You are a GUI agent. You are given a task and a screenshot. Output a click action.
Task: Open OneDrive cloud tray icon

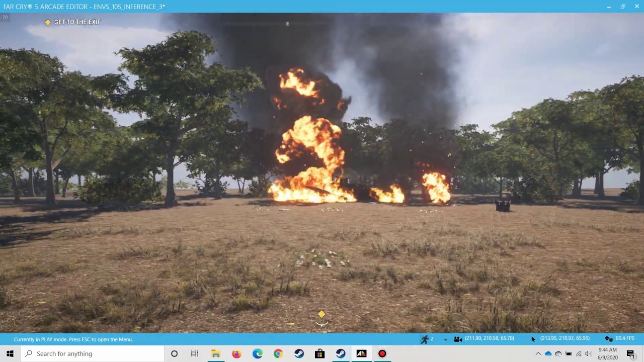tap(548, 354)
